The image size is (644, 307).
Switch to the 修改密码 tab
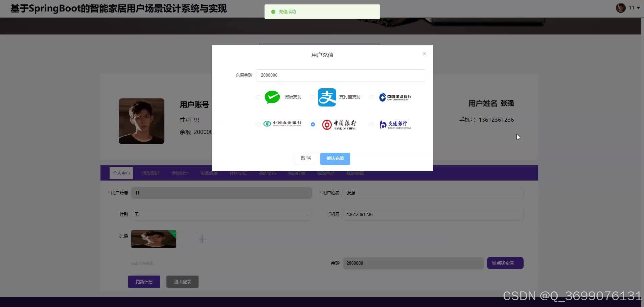151,173
